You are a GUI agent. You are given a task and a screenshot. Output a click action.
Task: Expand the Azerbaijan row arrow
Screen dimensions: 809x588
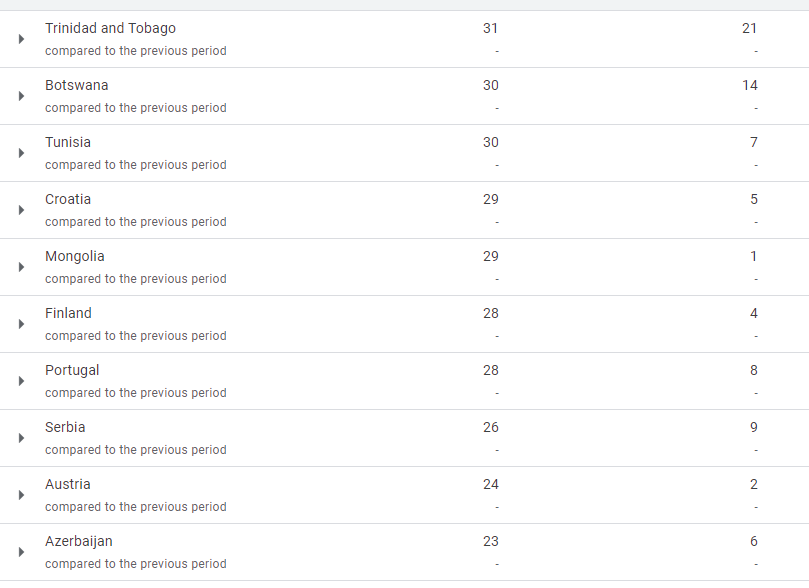point(21,552)
